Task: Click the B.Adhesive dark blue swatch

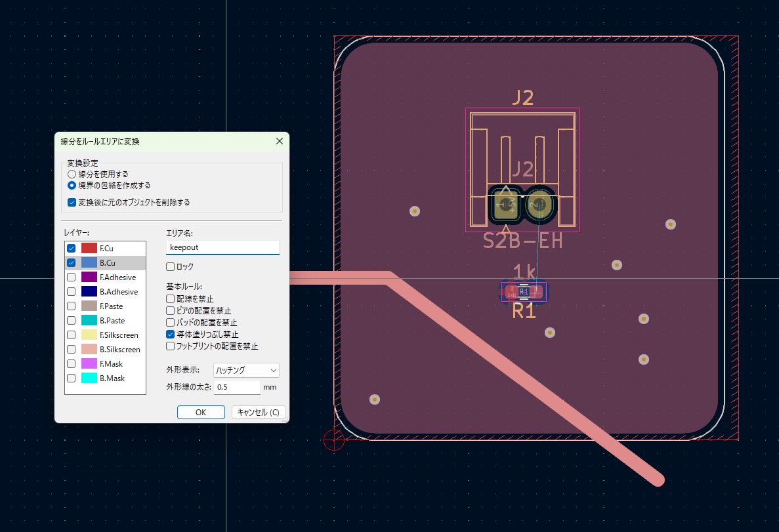Action: 89,291
